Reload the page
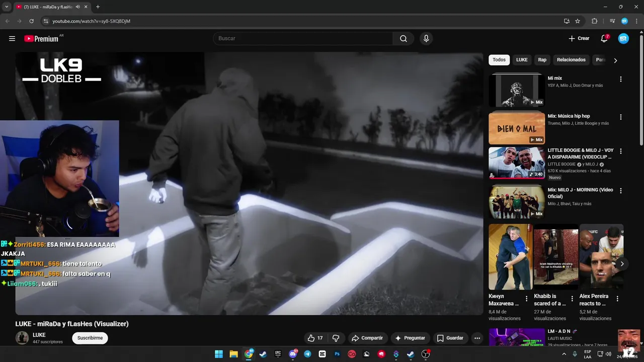This screenshot has height=362, width=644. point(31,21)
